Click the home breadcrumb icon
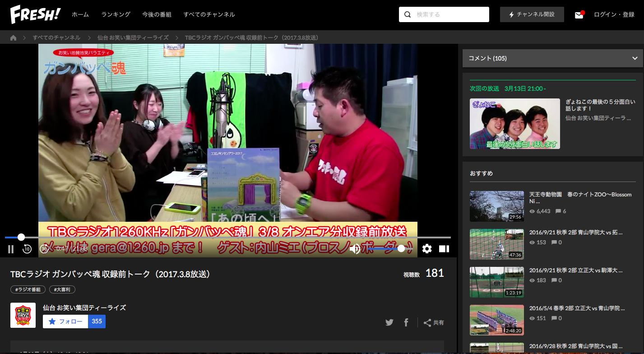Image resolution: width=644 pixels, height=354 pixels. (x=13, y=37)
